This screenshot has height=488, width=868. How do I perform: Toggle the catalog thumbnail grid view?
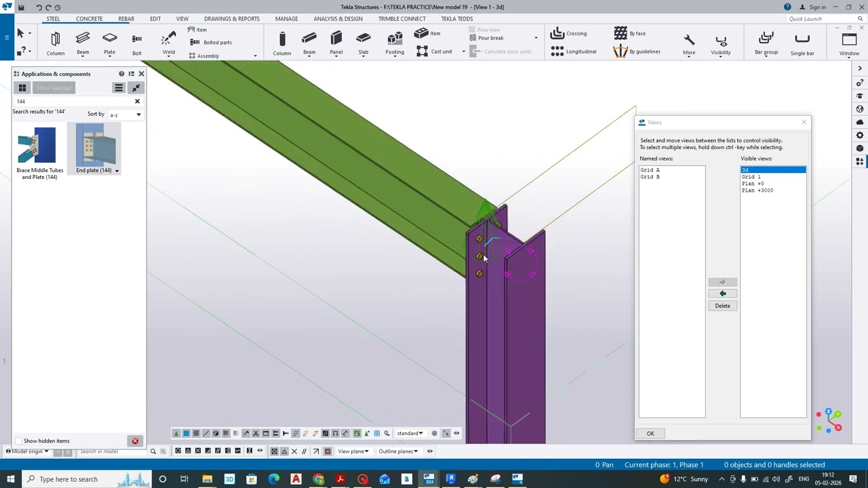tap(22, 87)
